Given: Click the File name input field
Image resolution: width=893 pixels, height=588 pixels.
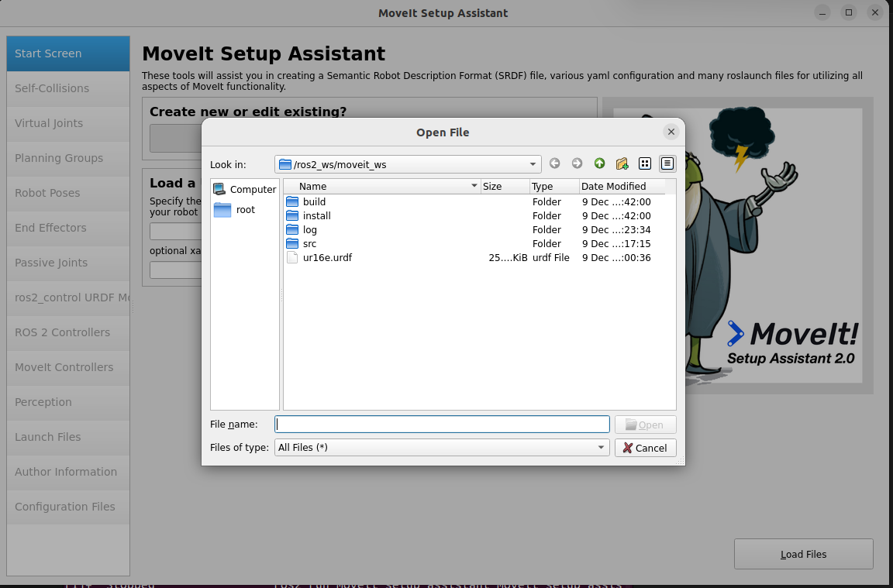Looking at the screenshot, I should (x=442, y=425).
